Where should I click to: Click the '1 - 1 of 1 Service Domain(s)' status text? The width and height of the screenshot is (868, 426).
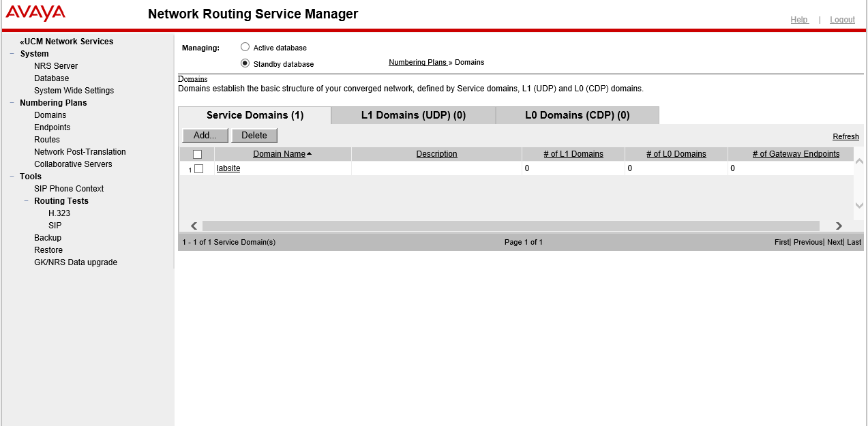click(x=229, y=242)
